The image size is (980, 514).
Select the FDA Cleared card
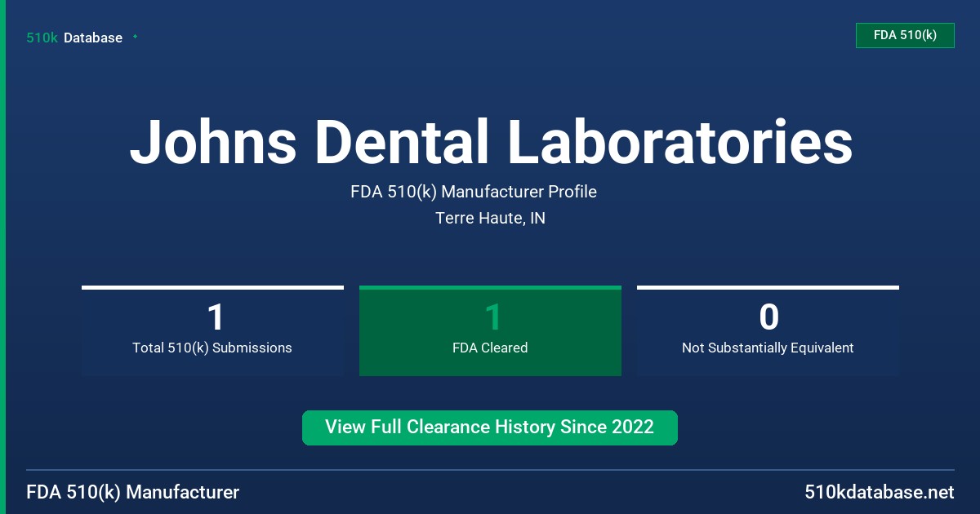coord(490,331)
